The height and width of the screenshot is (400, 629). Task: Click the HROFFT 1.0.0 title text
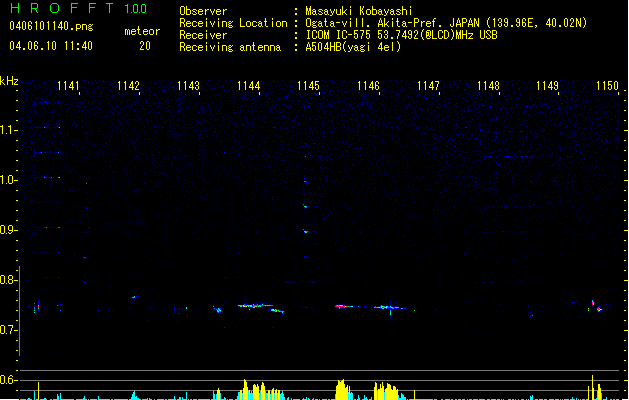(79, 8)
